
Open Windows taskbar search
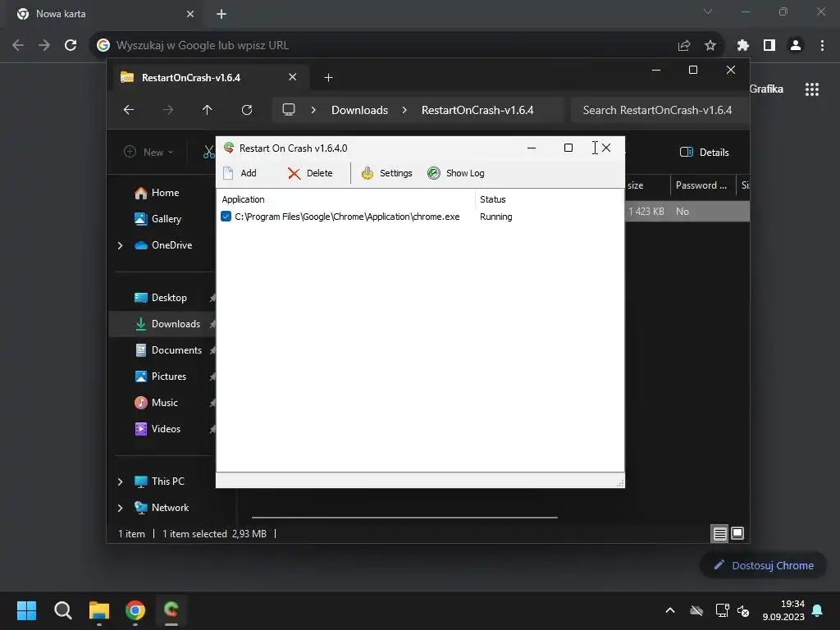tap(62, 610)
